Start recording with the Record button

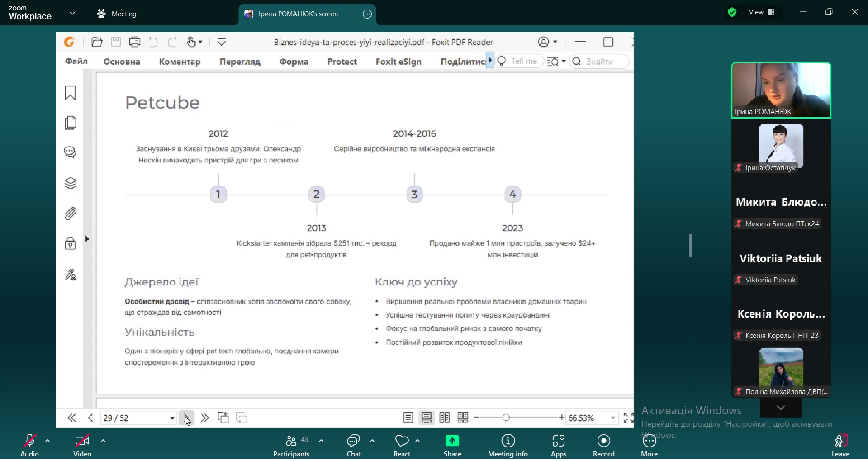tap(603, 445)
